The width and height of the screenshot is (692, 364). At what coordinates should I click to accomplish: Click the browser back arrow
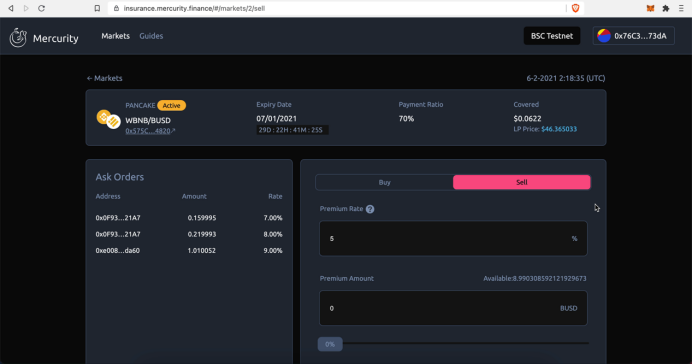(x=11, y=8)
